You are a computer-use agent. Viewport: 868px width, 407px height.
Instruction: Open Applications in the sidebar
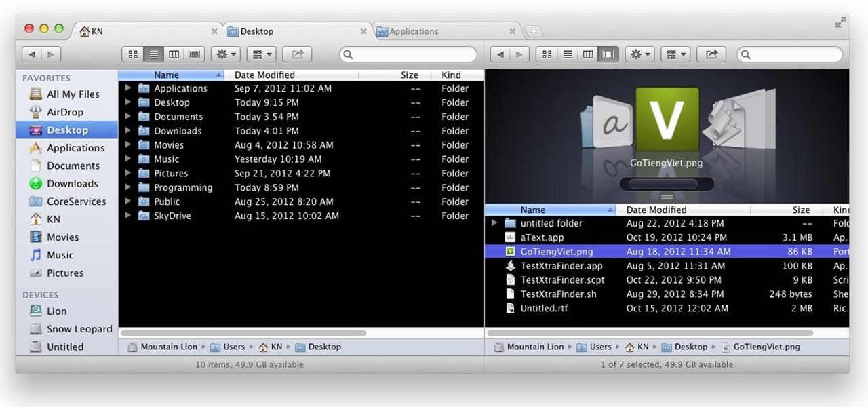(66, 148)
